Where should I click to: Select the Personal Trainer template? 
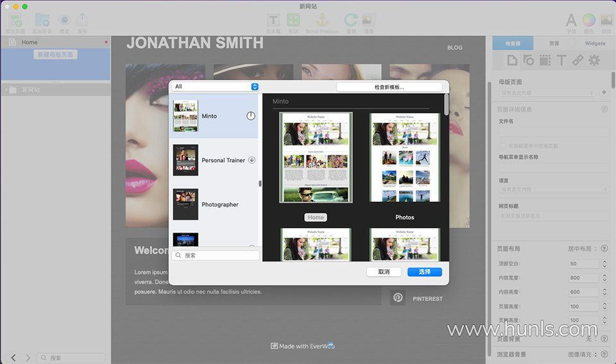[213, 160]
